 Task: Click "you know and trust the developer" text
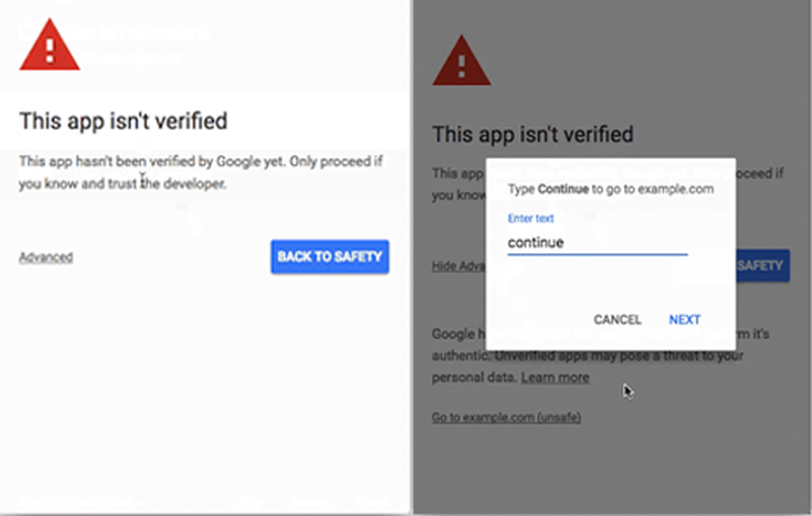click(x=122, y=184)
